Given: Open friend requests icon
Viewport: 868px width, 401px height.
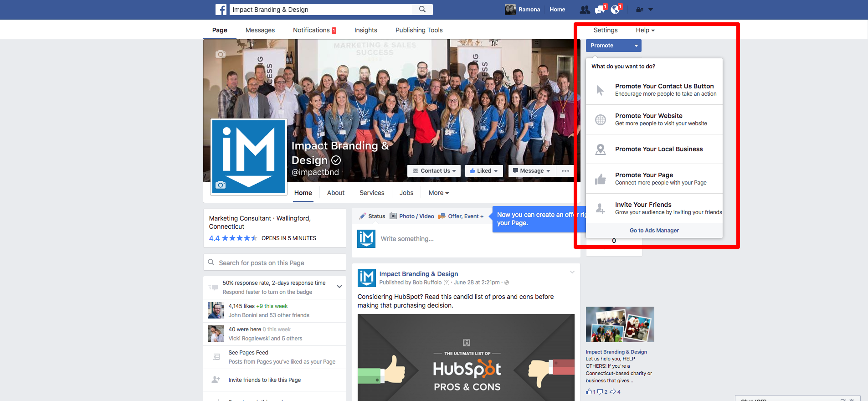Looking at the screenshot, I should tap(585, 10).
